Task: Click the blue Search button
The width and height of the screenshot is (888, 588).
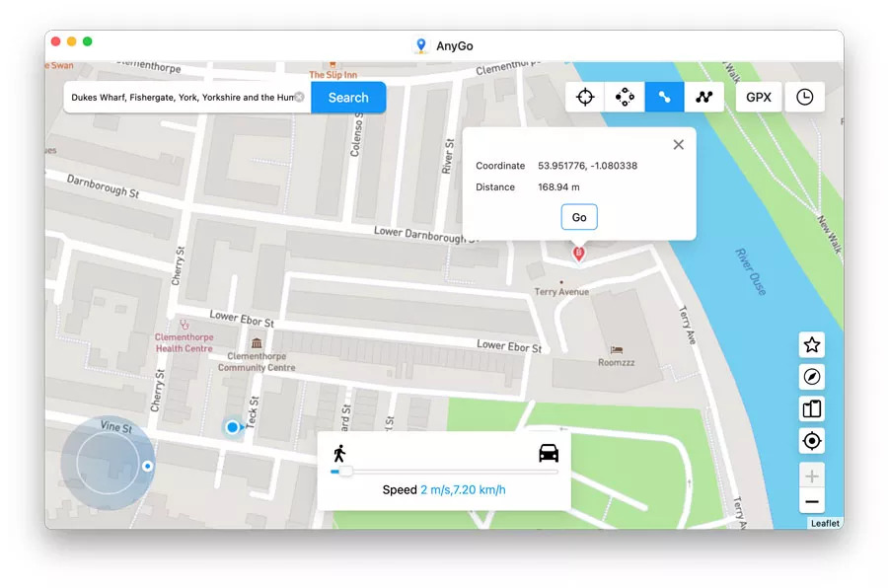Action: coord(348,98)
